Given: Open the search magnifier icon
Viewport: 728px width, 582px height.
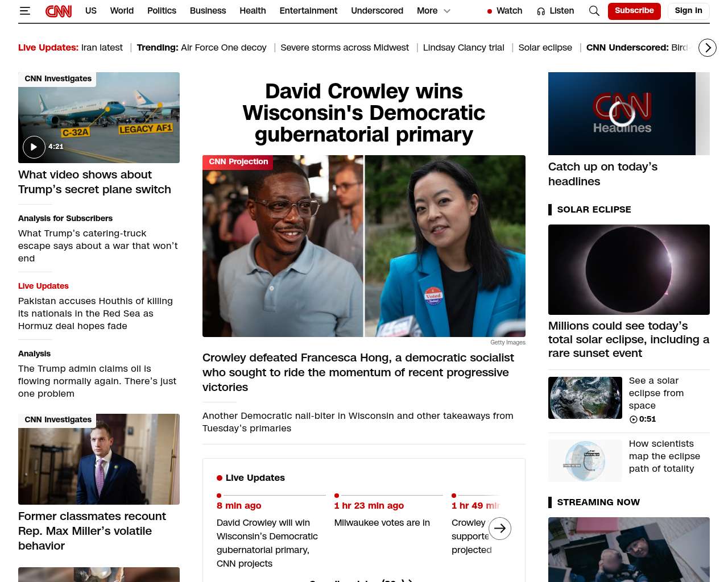Looking at the screenshot, I should point(594,11).
